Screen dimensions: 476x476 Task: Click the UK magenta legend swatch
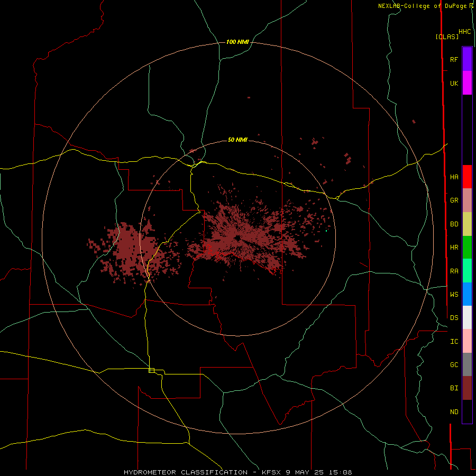pyautogui.click(x=467, y=83)
